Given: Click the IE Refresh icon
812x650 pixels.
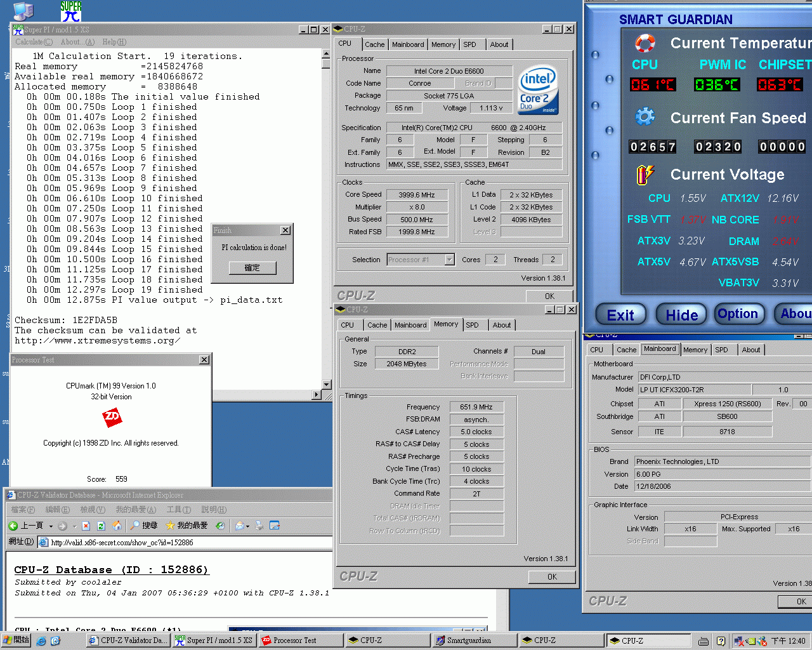Looking at the screenshot, I should (x=101, y=526).
